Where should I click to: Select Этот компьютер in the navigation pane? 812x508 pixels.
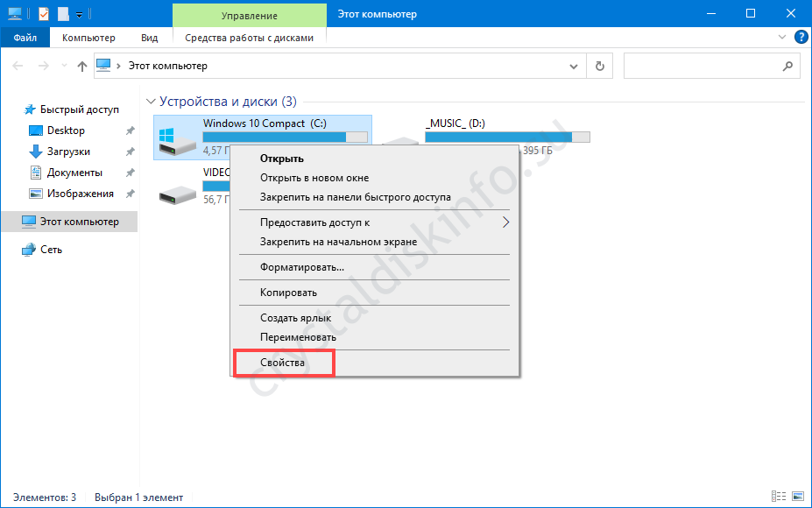pos(79,222)
